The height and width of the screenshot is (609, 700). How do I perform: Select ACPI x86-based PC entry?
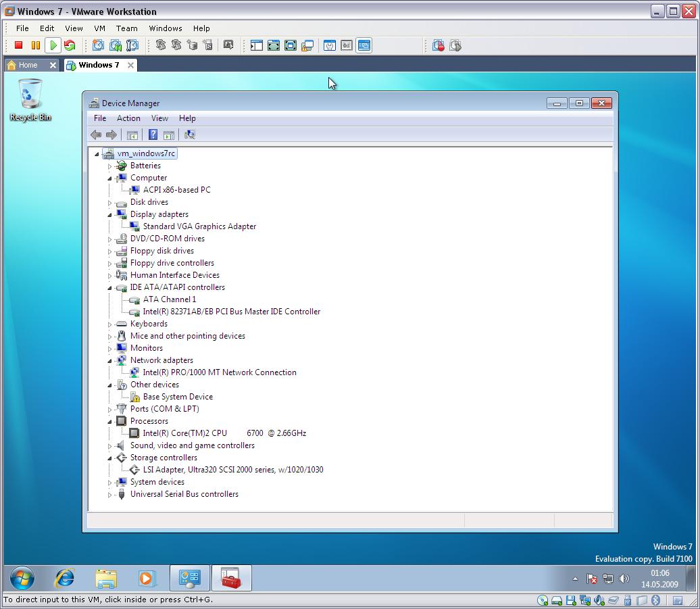tap(177, 190)
